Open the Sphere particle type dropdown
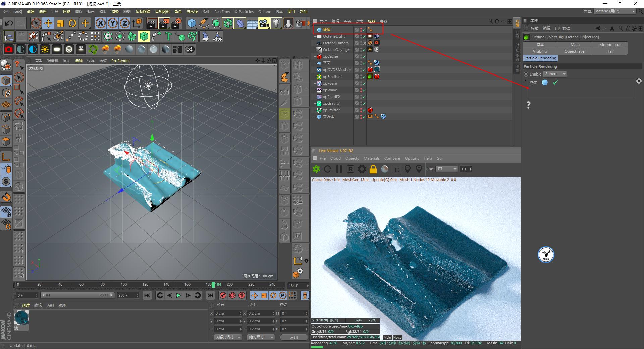 tap(555, 74)
